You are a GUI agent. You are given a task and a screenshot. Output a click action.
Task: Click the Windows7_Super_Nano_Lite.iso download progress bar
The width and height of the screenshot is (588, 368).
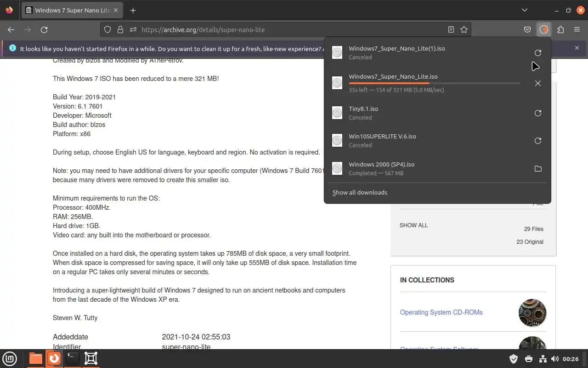[435, 83]
